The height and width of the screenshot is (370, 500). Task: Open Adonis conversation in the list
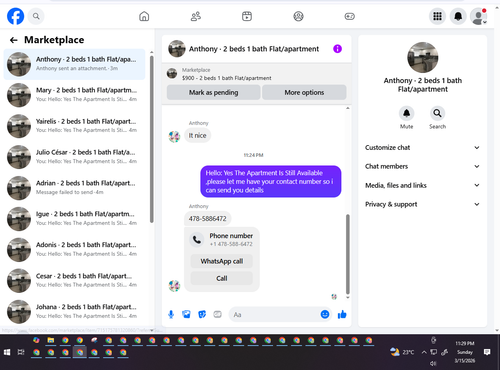74,250
